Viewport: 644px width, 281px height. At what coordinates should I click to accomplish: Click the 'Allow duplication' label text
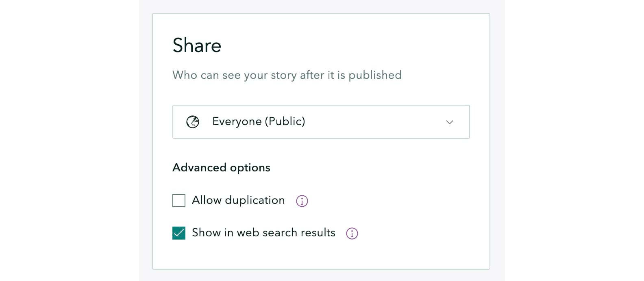click(x=238, y=200)
